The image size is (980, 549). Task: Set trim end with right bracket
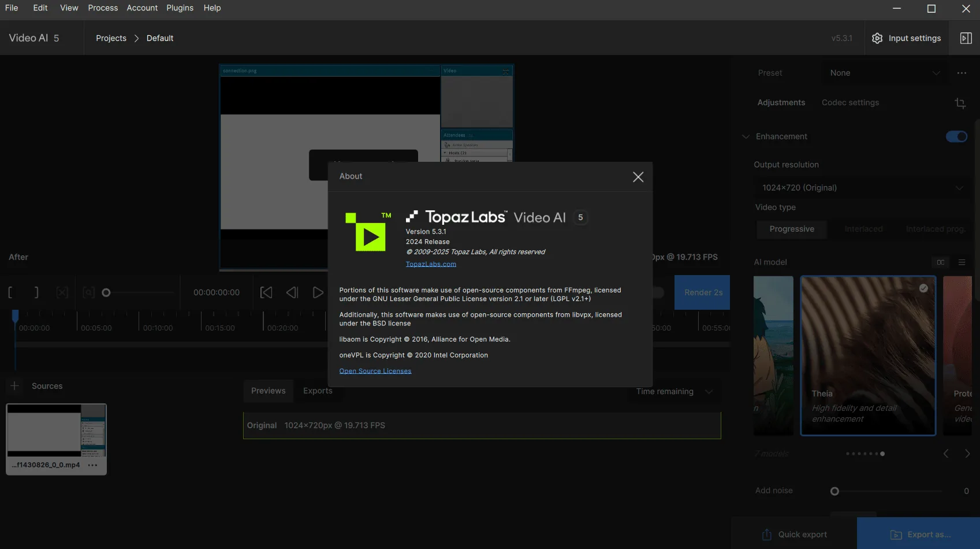(x=36, y=292)
